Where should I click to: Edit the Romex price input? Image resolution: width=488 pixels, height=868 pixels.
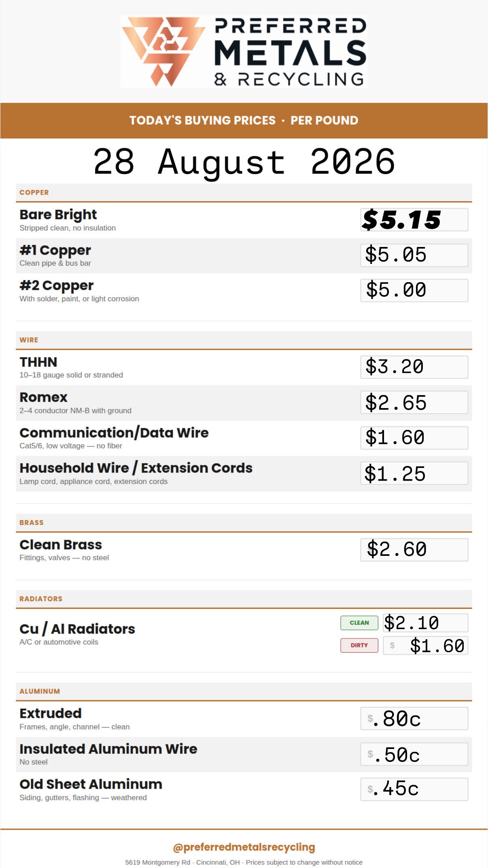[414, 402]
